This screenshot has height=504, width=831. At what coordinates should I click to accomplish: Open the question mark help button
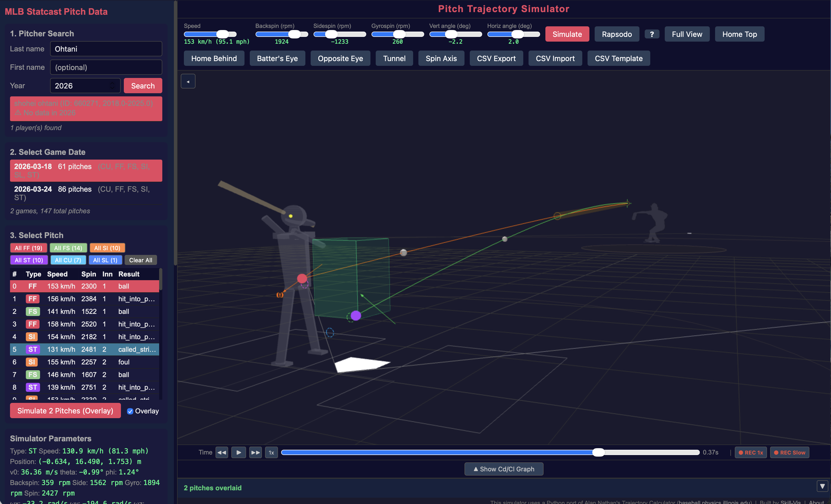point(652,34)
